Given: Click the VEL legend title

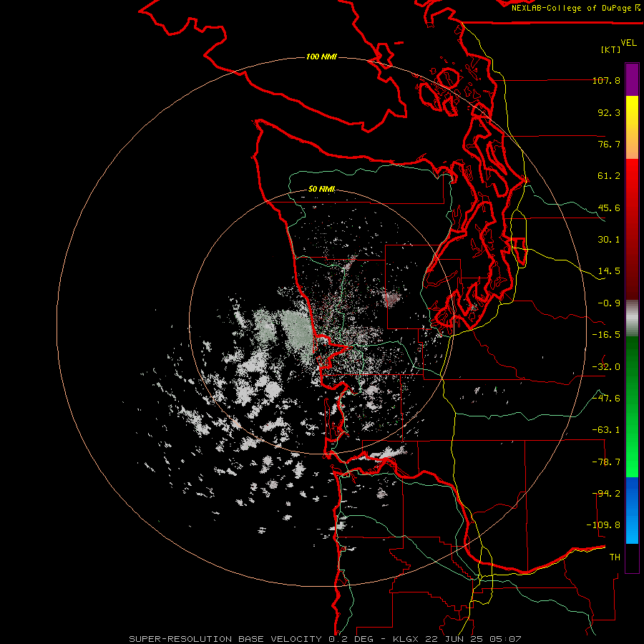Looking at the screenshot, I should [628, 43].
